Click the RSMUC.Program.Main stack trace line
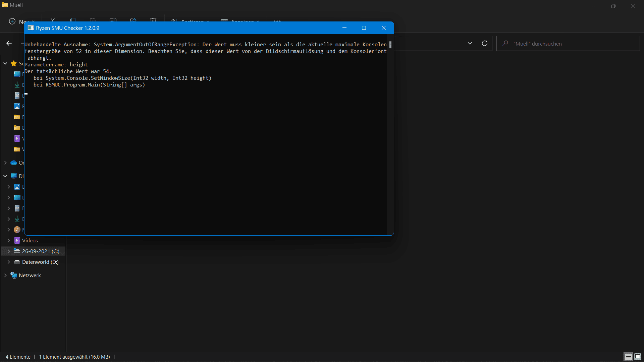 point(89,84)
